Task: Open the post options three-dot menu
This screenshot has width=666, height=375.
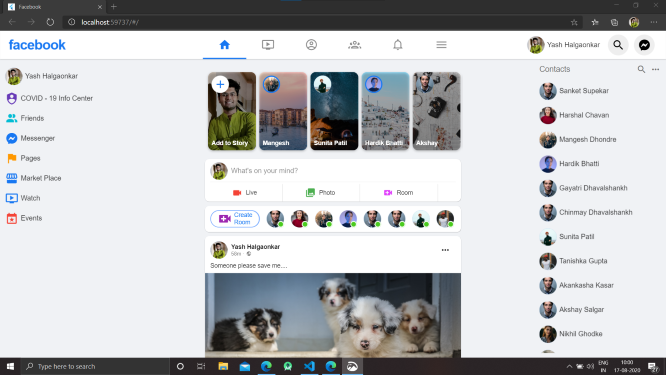Action: (x=445, y=250)
